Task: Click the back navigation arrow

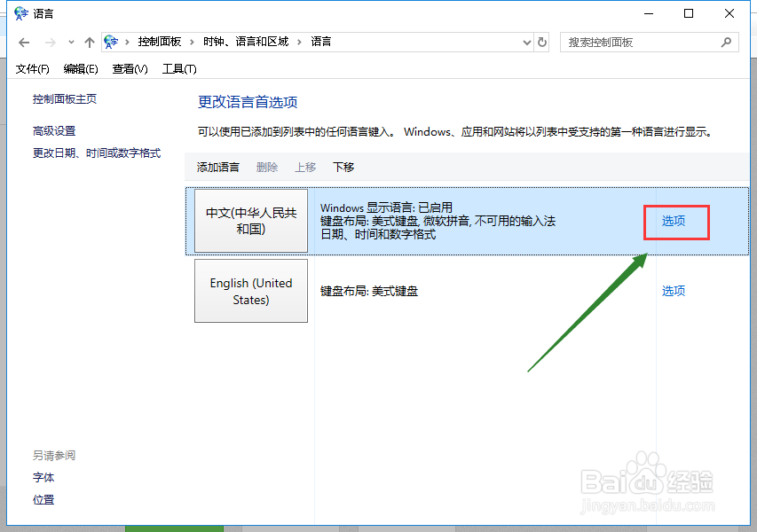Action: [x=24, y=42]
